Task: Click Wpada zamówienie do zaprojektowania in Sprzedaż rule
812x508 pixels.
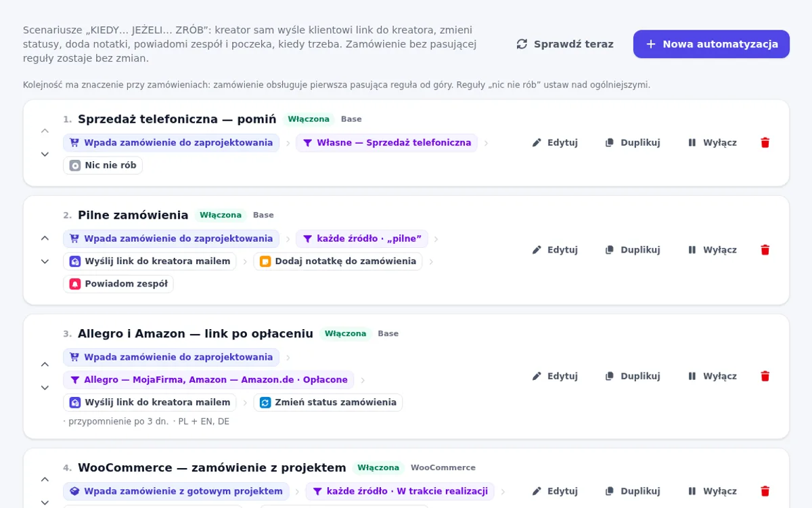Action: point(171,143)
